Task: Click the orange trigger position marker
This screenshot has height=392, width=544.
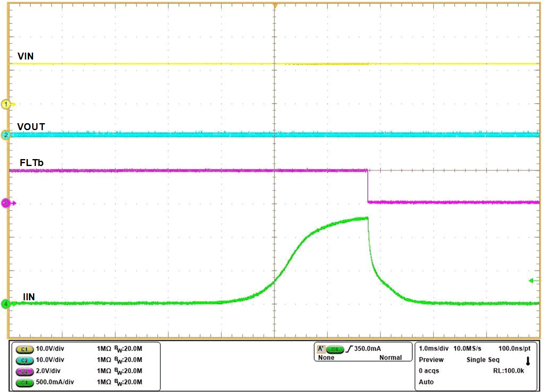Action: 275,5
